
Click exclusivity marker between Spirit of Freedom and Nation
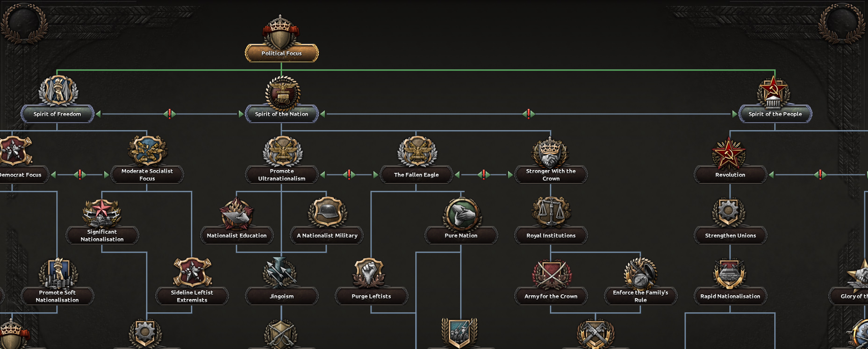(170, 114)
